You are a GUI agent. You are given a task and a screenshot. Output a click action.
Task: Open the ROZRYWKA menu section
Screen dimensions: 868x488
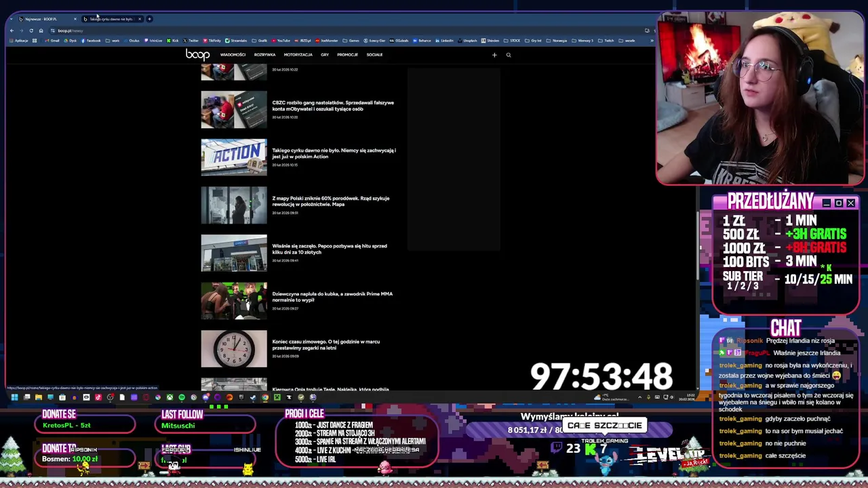click(x=264, y=55)
